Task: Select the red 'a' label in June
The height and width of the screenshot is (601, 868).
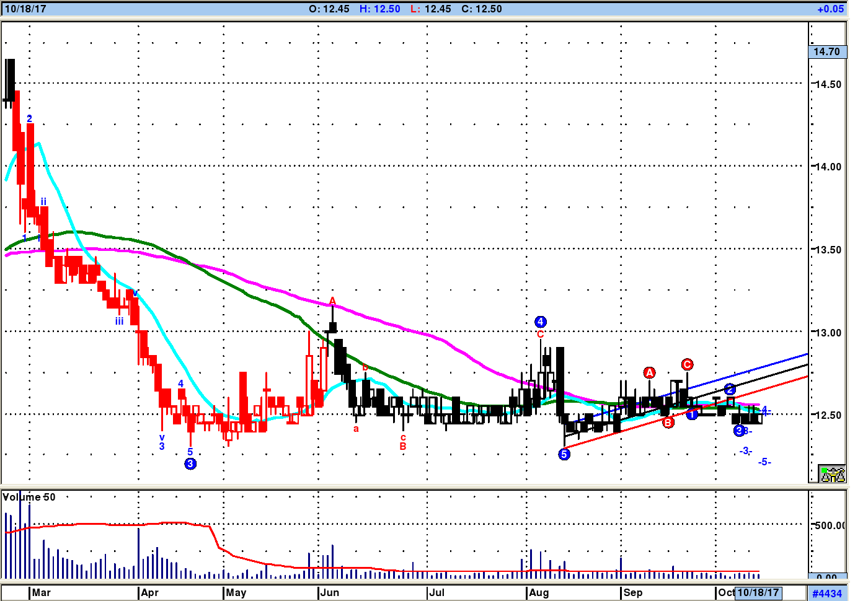Action: pos(356,429)
